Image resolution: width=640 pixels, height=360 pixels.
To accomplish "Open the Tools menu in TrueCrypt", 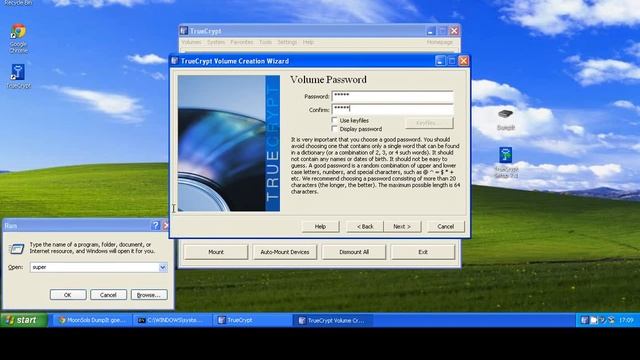I will [x=265, y=42].
